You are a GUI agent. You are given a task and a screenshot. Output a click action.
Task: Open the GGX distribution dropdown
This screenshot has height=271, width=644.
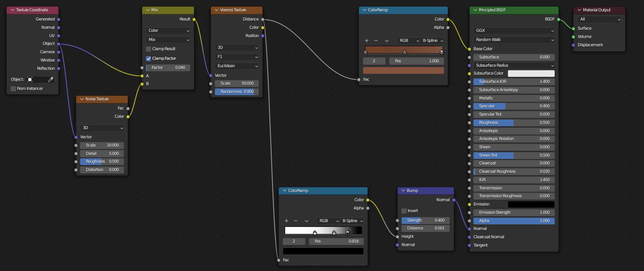[514, 31]
